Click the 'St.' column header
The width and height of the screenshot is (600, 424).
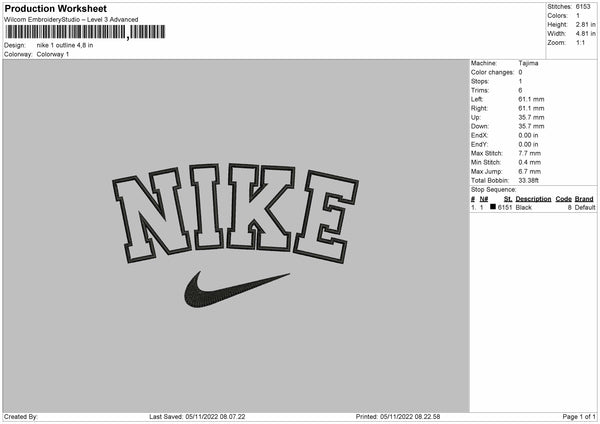[508, 199]
